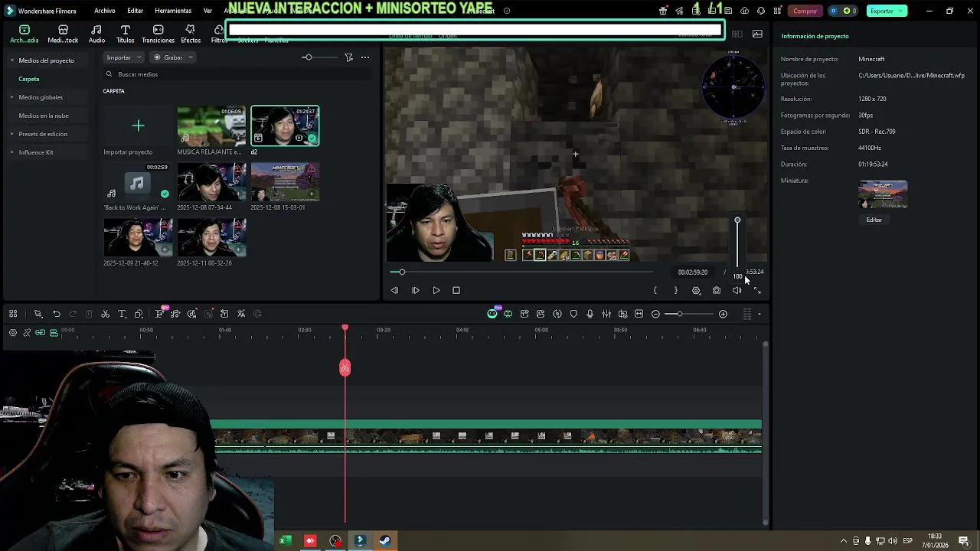Select the Crop tool in timeline toolbar
The image size is (980, 551).
139,314
